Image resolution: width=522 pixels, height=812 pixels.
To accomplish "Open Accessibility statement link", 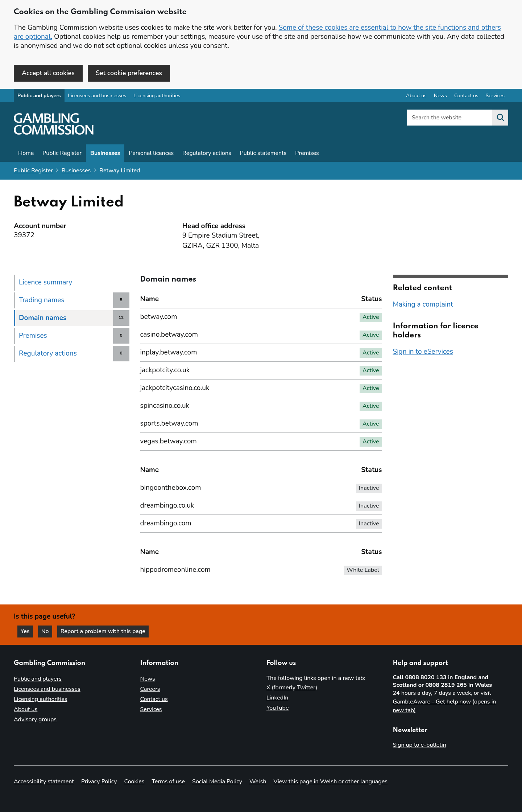I will (44, 782).
